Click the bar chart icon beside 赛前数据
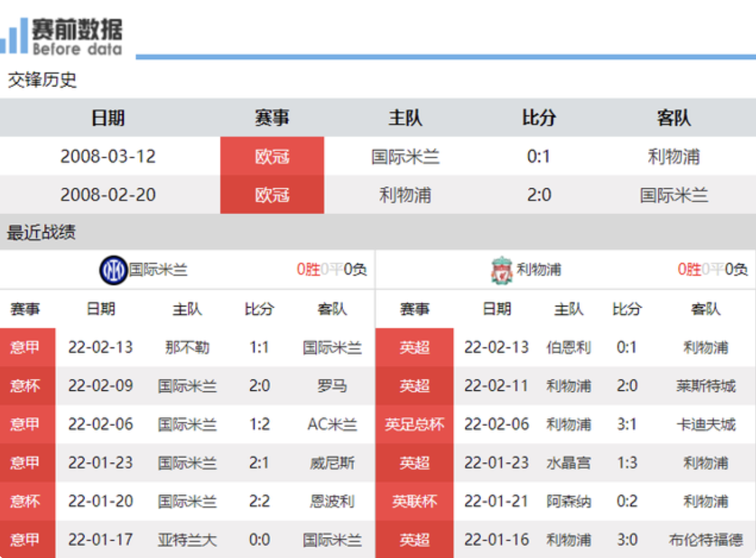The height and width of the screenshot is (558, 756). coord(15,36)
